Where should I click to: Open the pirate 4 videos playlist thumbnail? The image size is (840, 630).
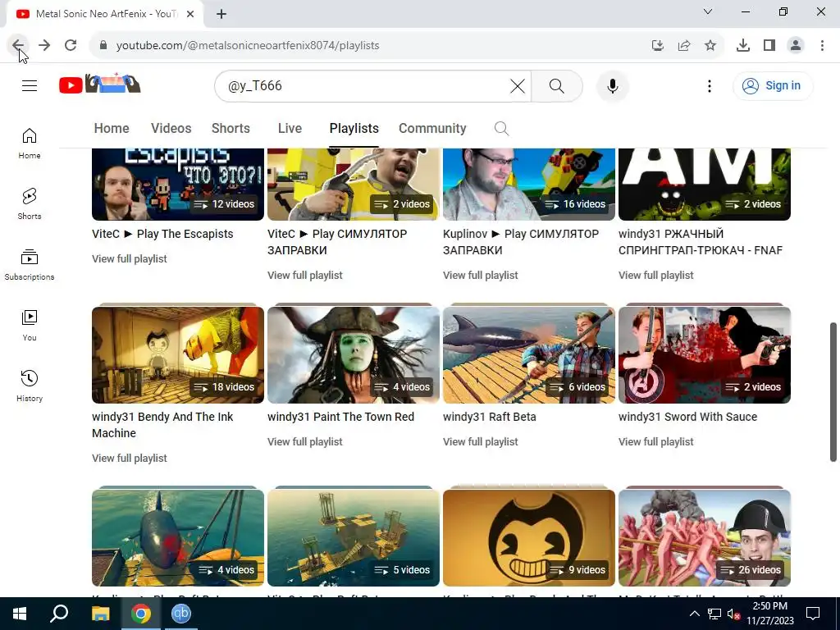point(354,354)
